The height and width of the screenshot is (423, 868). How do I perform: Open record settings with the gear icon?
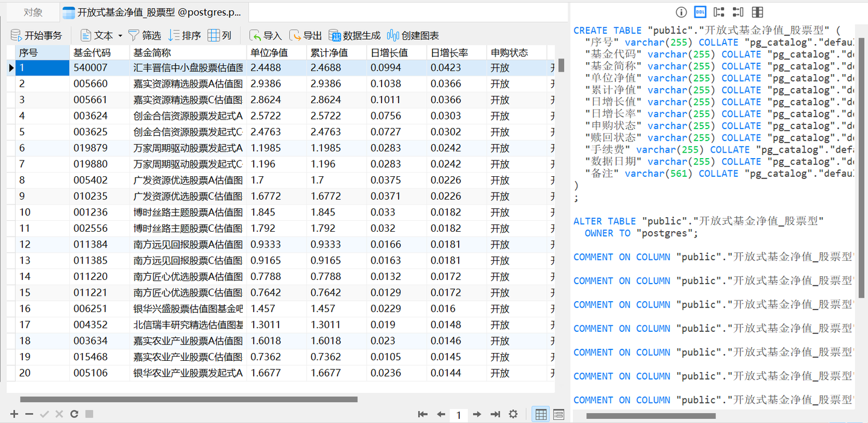pos(513,414)
